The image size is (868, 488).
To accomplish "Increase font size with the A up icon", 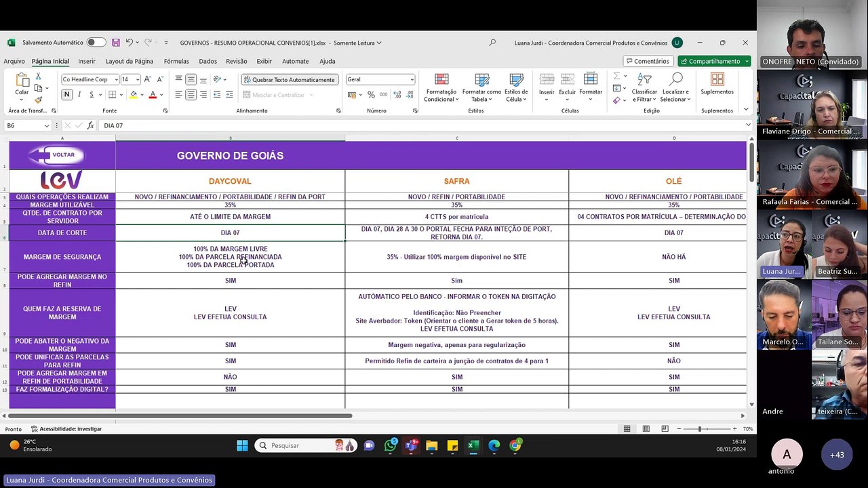I will click(149, 79).
